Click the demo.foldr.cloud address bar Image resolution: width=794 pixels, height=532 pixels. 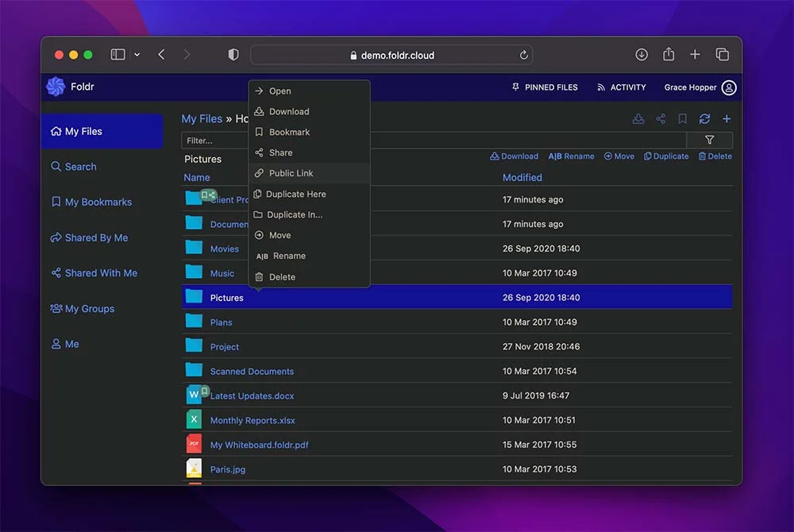point(391,55)
